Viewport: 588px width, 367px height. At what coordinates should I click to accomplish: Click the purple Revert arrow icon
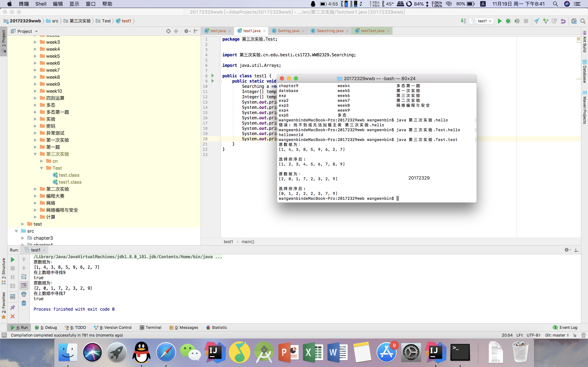[563, 21]
